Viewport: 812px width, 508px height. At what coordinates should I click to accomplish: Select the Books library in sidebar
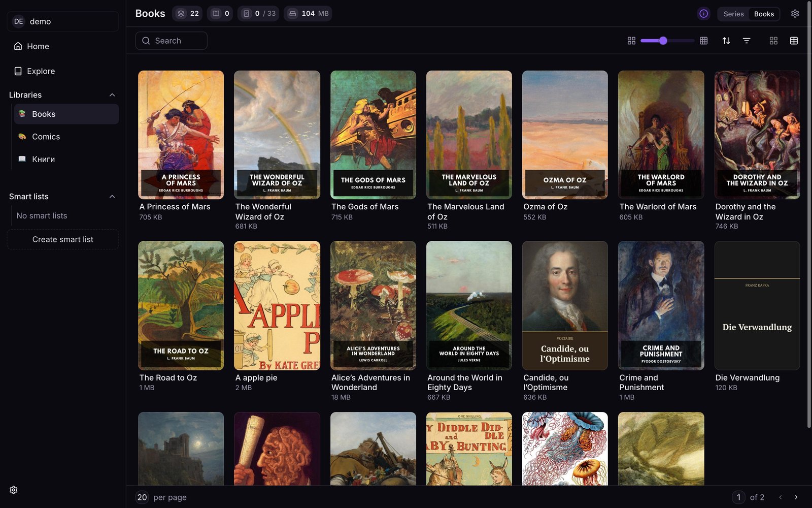66,114
